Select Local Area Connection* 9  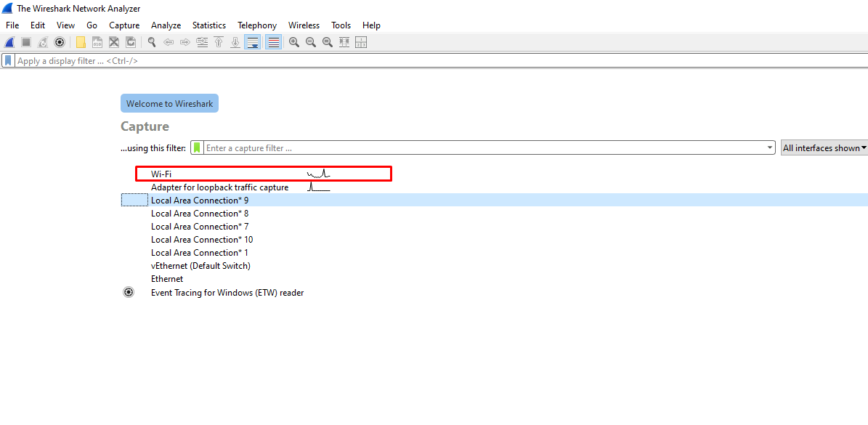(x=200, y=201)
